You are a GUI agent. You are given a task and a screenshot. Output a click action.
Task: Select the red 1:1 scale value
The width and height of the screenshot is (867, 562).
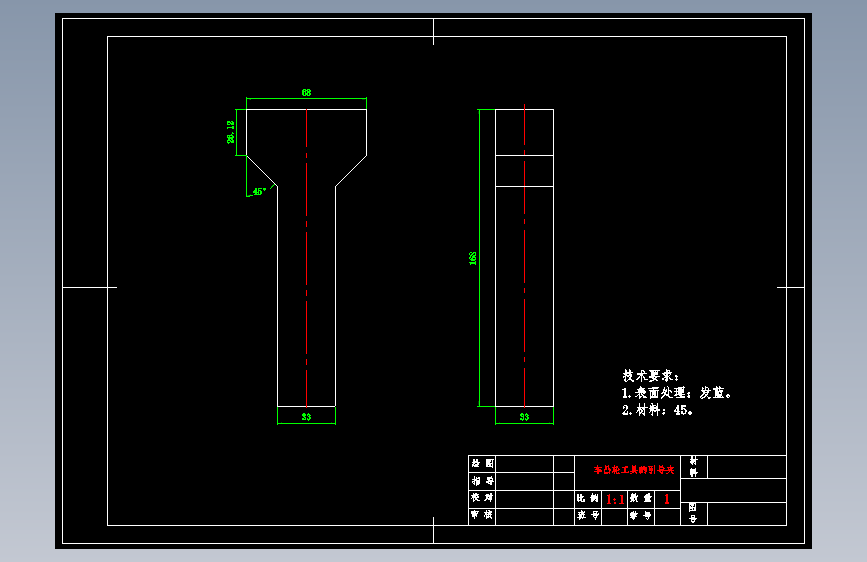pyautogui.click(x=615, y=499)
